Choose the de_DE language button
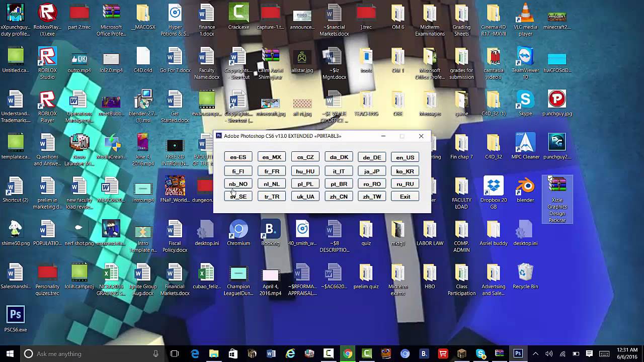This screenshot has height=362, width=644. [x=372, y=157]
